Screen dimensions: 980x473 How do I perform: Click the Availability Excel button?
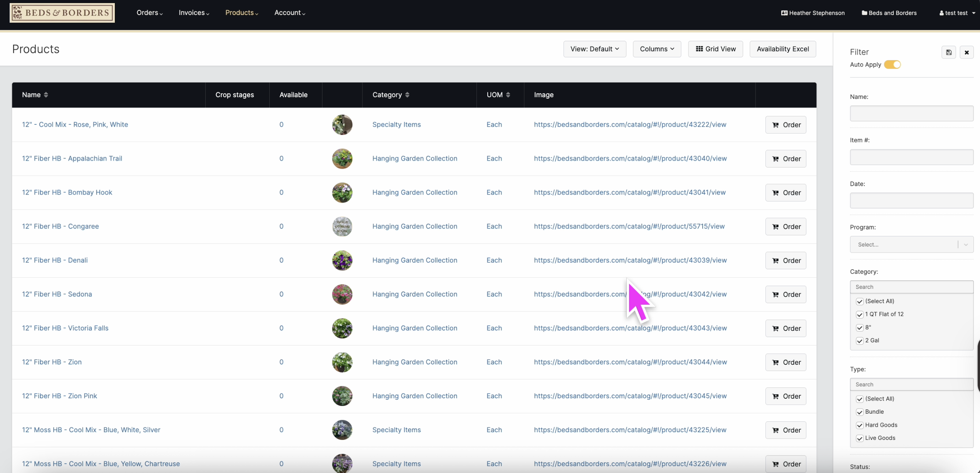point(782,49)
